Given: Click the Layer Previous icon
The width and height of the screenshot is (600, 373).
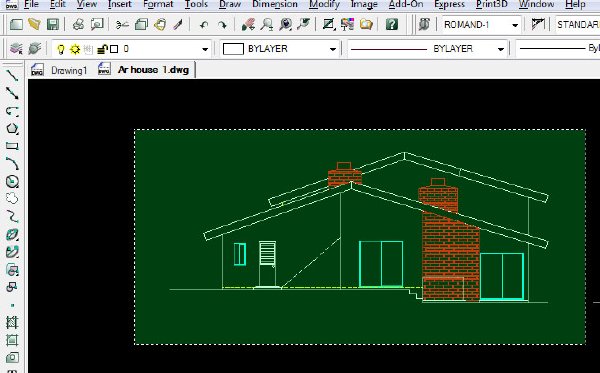Looking at the screenshot, I should (34, 49).
